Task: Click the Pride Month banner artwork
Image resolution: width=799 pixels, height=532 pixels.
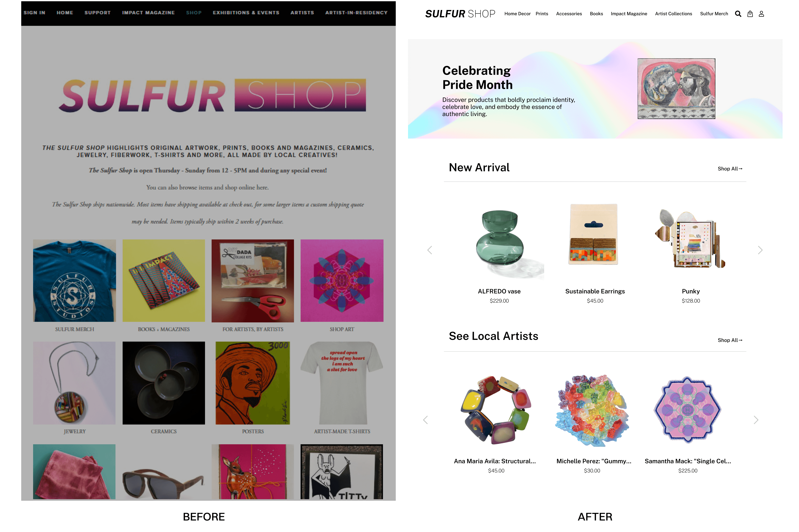Action: pyautogui.click(x=676, y=89)
